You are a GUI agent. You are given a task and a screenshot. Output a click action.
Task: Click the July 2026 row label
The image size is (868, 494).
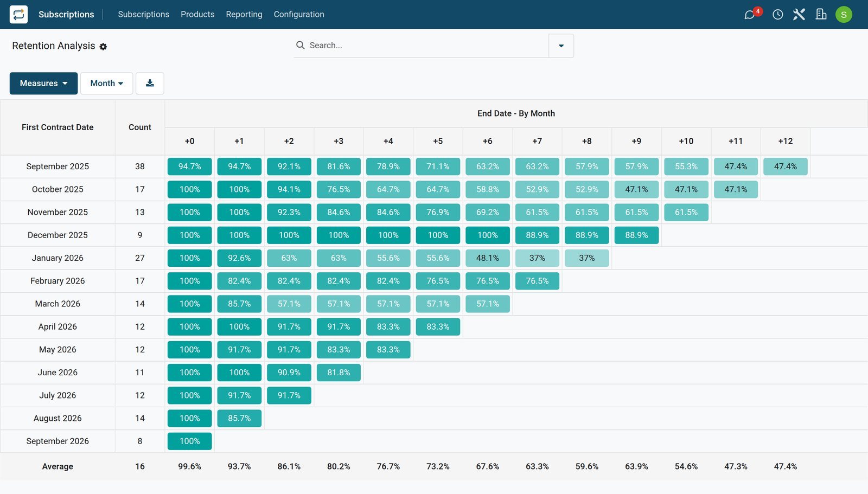[x=58, y=395]
